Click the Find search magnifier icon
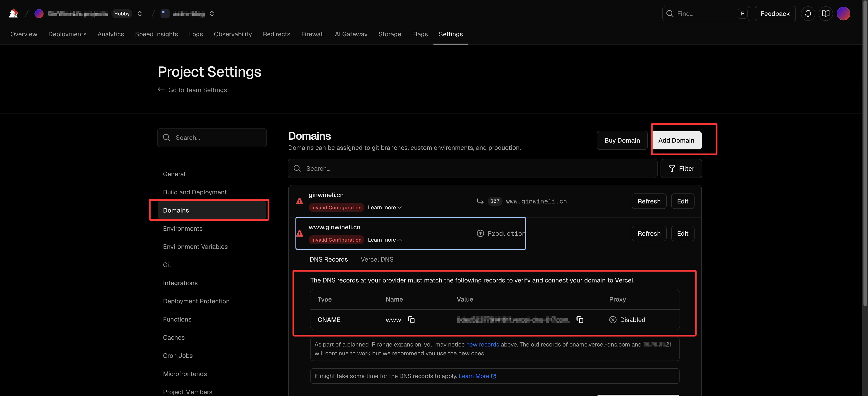 click(x=670, y=13)
